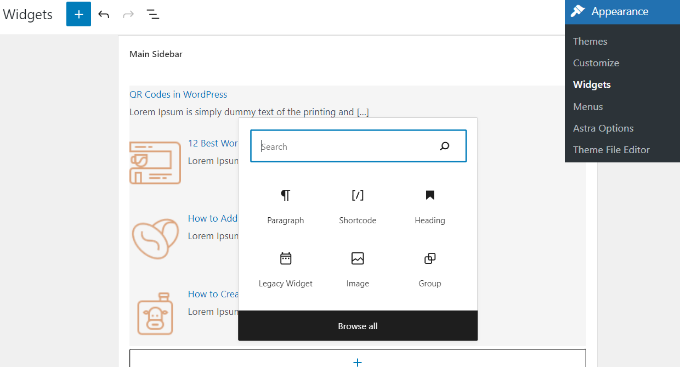This screenshot has width=680, height=367.
Task: Toggle the blue block inserter plus button
Action: coord(78,14)
